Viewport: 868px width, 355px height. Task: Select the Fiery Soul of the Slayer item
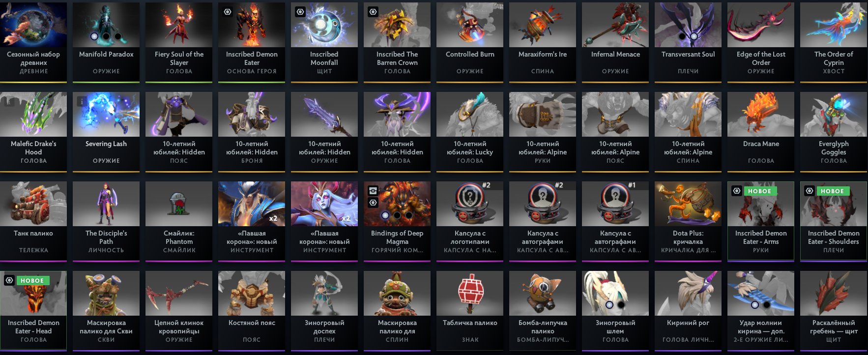[179, 42]
